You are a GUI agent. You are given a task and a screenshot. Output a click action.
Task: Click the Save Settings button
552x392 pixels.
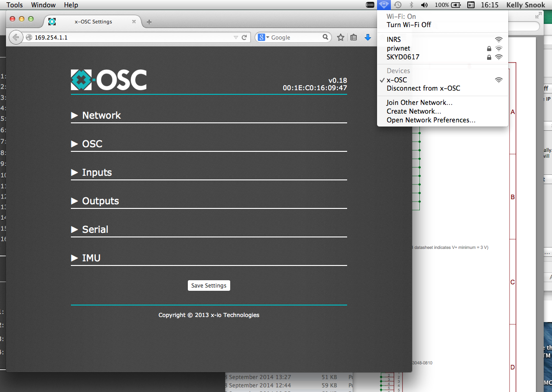[209, 285]
